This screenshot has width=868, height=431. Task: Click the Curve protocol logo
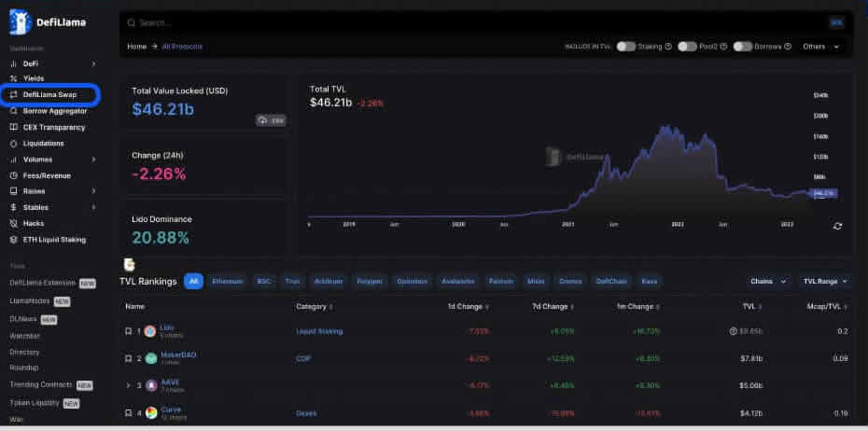click(x=150, y=411)
